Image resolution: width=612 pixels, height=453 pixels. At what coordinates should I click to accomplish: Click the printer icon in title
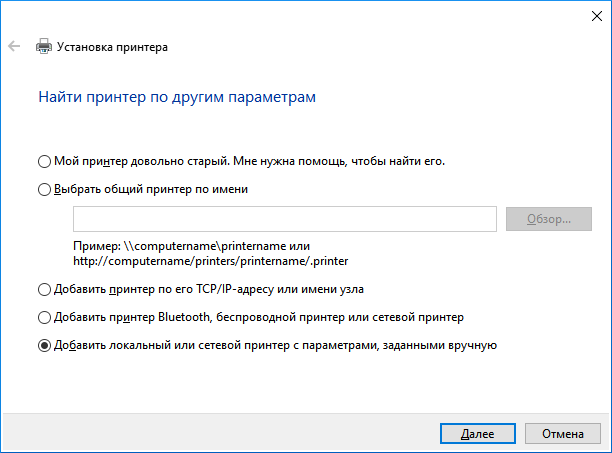44,46
